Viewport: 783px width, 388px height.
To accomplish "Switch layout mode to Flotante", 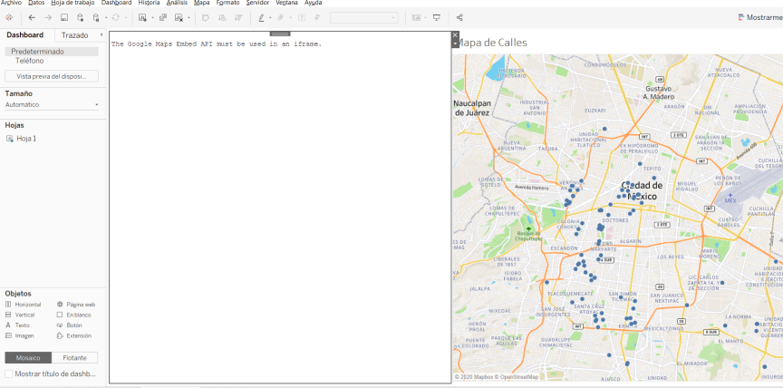I will [75, 358].
